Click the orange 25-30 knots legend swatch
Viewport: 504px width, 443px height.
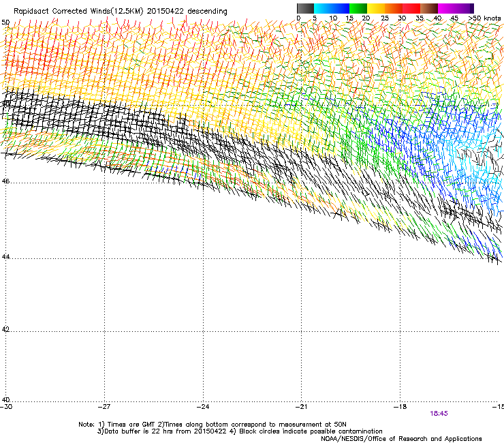394,8
